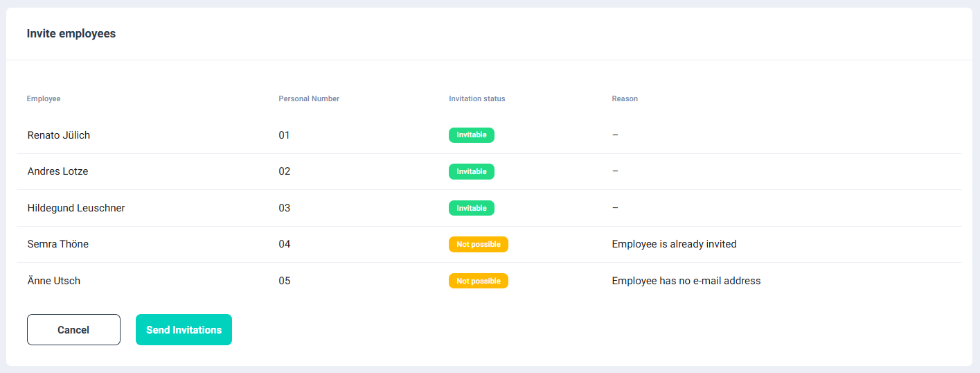Click the Personal Number column header
The width and height of the screenshot is (980, 373).
(309, 98)
